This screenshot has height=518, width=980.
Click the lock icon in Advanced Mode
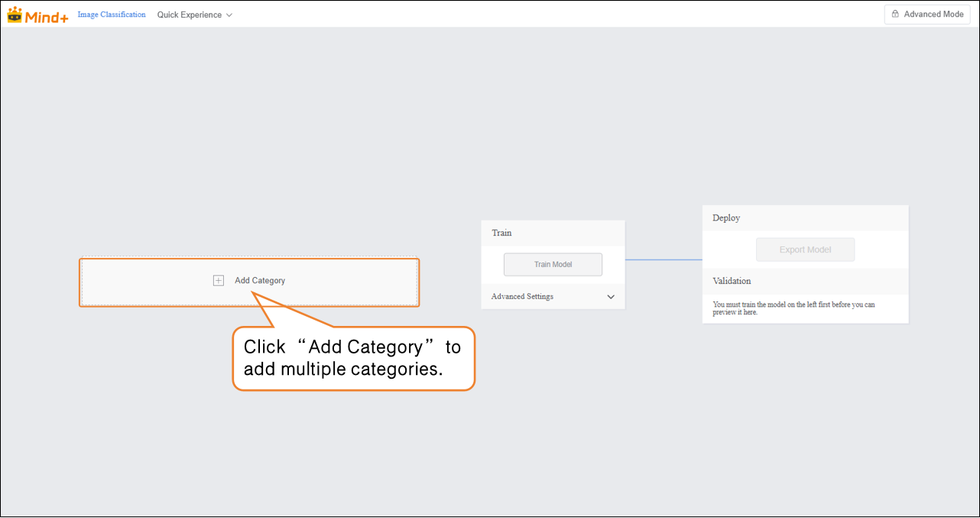pyautogui.click(x=896, y=15)
